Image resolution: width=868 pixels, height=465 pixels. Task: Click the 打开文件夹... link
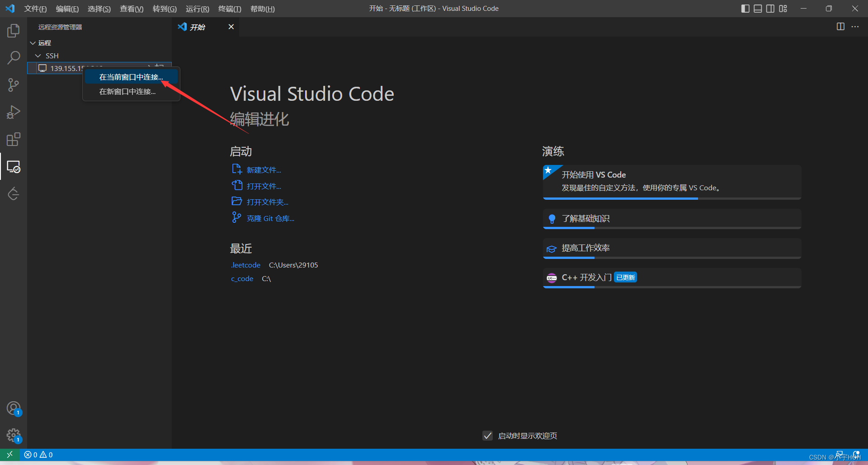coord(268,202)
